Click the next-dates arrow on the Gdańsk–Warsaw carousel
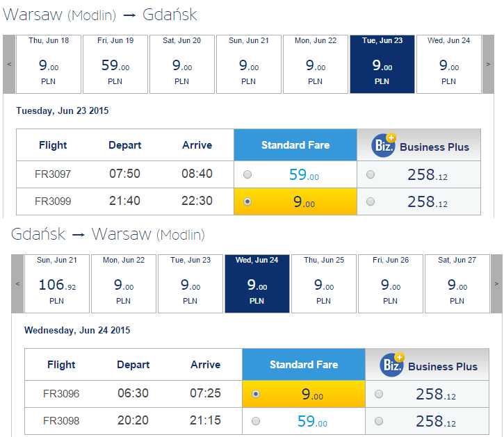 pyautogui.click(x=496, y=283)
